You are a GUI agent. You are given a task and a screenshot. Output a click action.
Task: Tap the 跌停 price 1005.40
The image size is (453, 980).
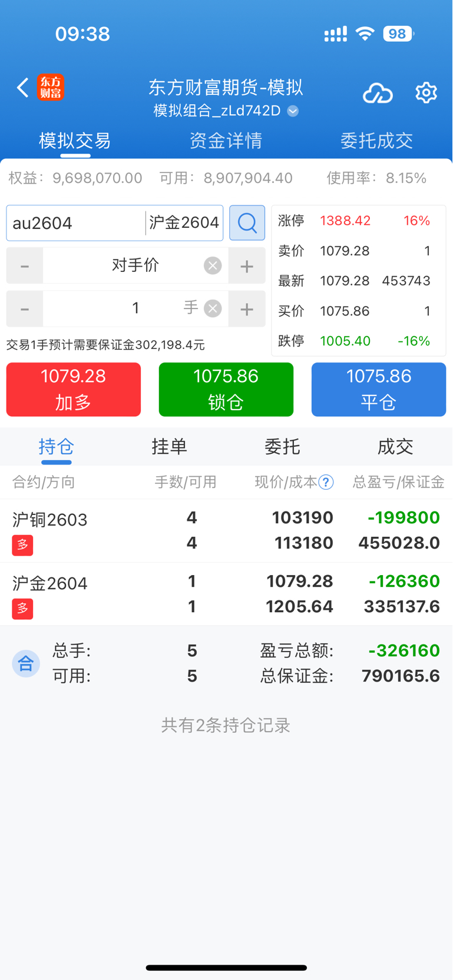point(345,341)
